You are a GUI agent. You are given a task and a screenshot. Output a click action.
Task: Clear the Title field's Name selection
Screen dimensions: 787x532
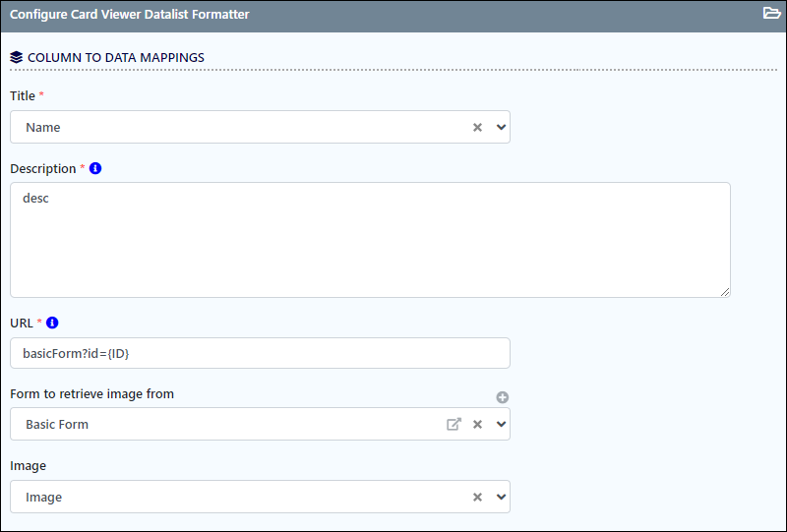(477, 128)
